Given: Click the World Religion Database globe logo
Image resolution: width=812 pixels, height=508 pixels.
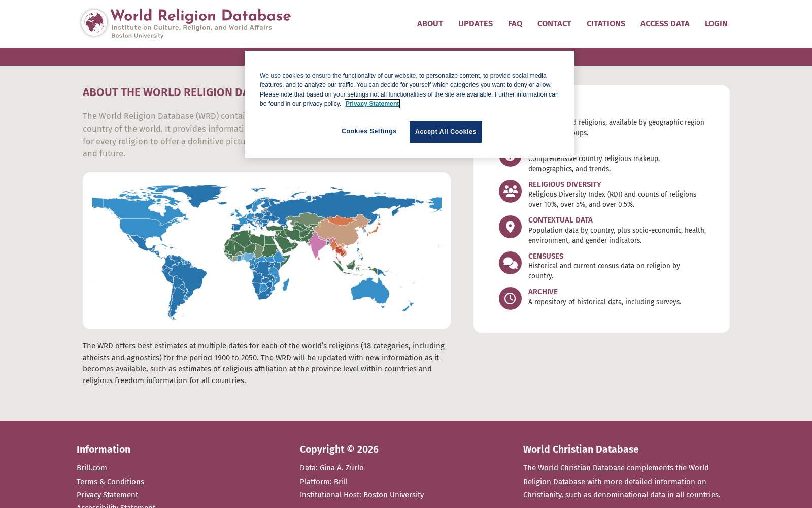Looking at the screenshot, I should point(94,23).
